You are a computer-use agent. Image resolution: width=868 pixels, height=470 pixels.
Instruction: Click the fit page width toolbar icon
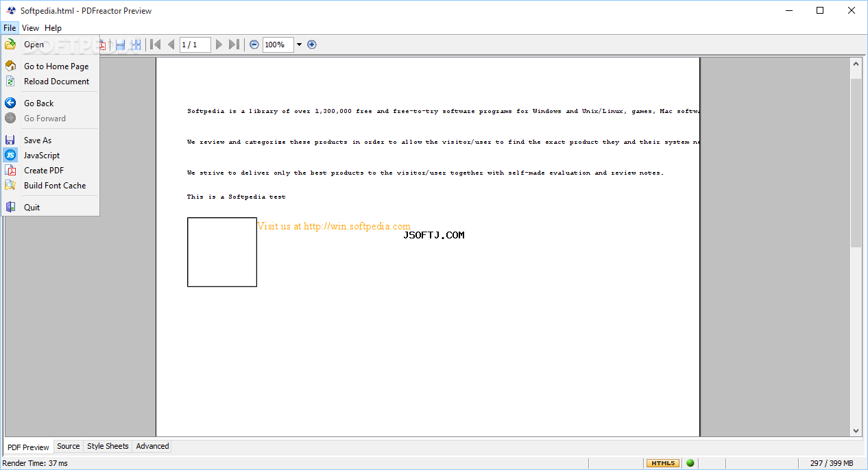click(x=120, y=45)
